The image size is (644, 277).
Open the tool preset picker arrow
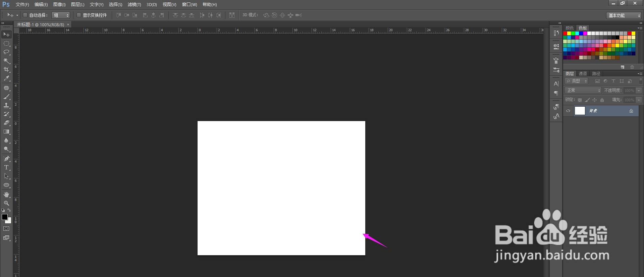[x=17, y=15]
